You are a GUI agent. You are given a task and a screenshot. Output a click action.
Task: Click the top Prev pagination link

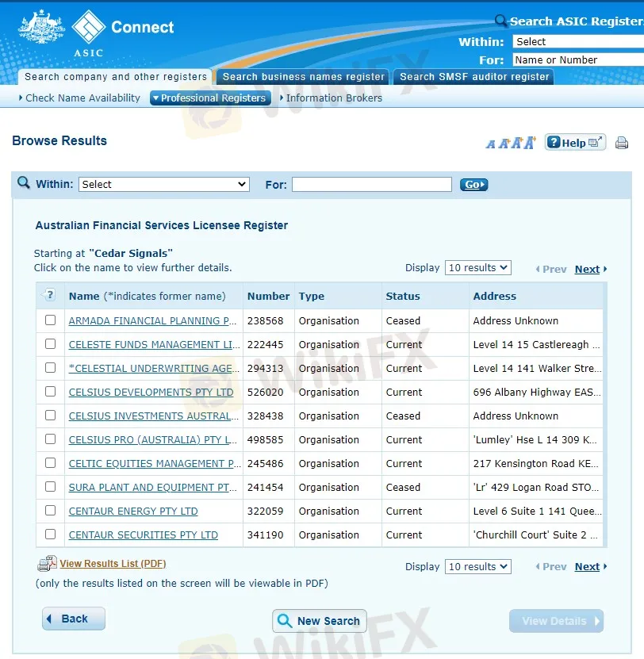tap(551, 269)
